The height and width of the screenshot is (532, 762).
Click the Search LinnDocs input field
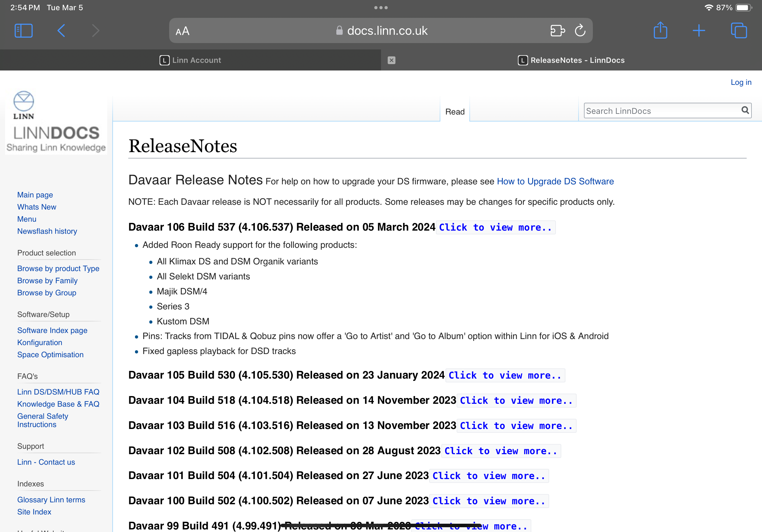coord(661,111)
